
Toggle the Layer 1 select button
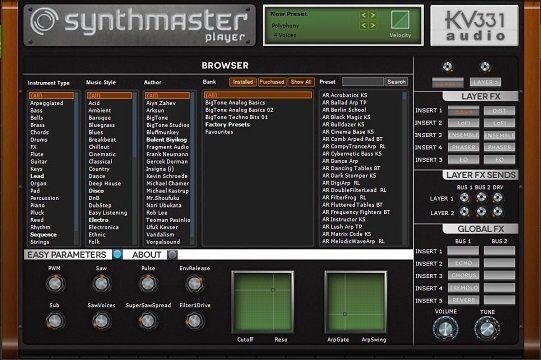tap(448, 82)
